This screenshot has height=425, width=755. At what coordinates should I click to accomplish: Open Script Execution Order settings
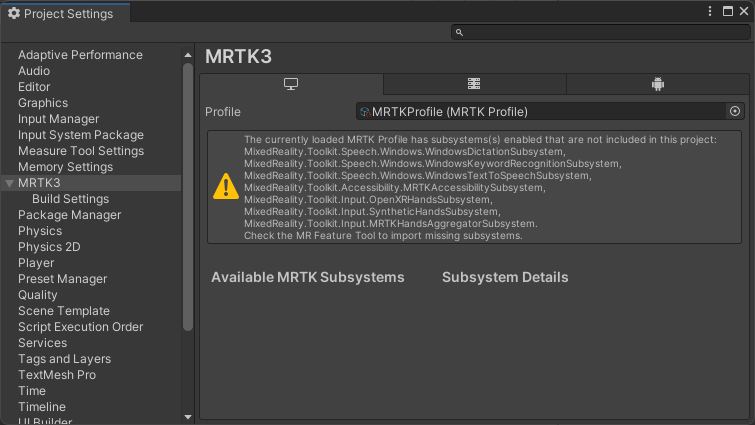pyautogui.click(x=80, y=327)
